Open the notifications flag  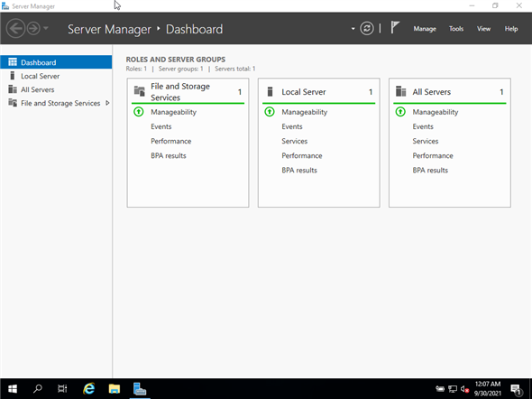click(x=395, y=27)
